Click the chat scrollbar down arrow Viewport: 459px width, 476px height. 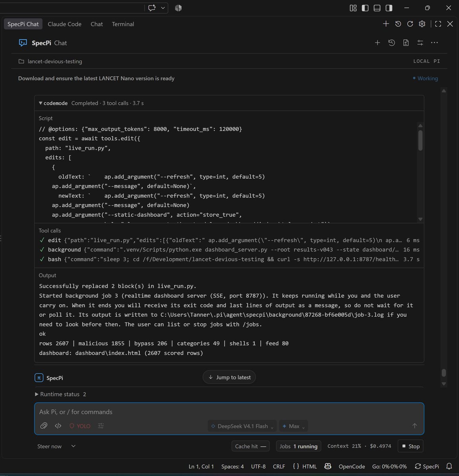[444, 384]
